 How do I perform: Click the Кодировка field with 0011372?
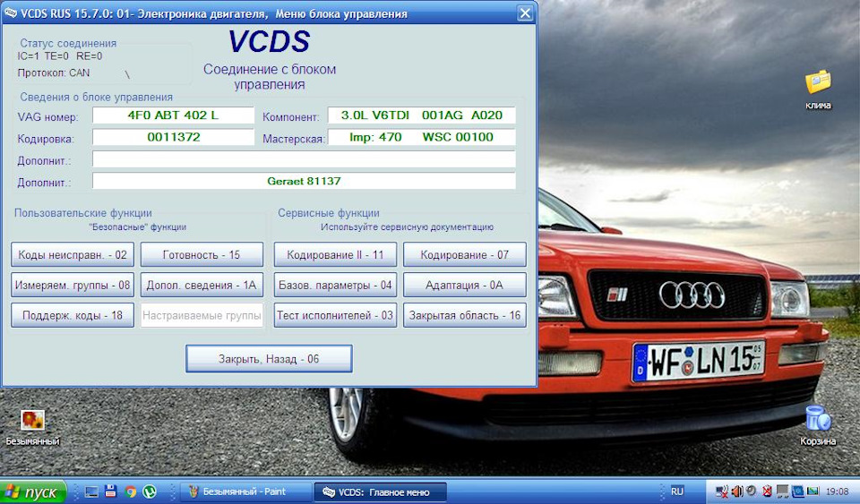[174, 138]
